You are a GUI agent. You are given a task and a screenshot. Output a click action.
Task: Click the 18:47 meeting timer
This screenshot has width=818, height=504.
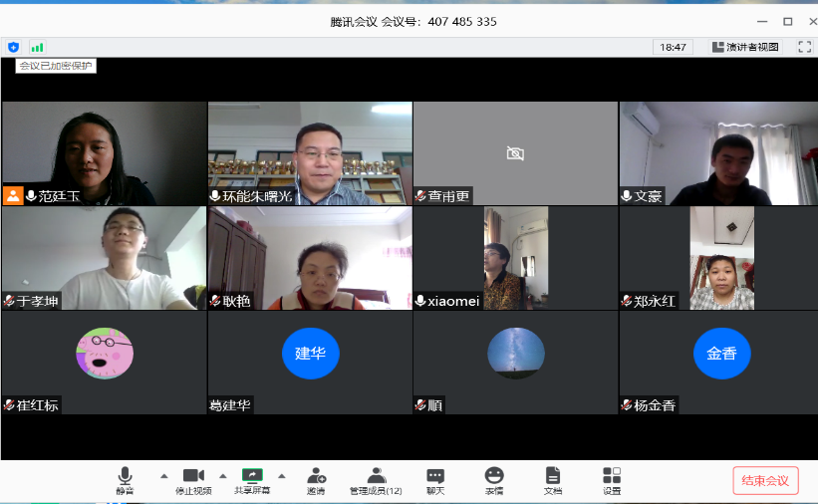[x=674, y=47]
